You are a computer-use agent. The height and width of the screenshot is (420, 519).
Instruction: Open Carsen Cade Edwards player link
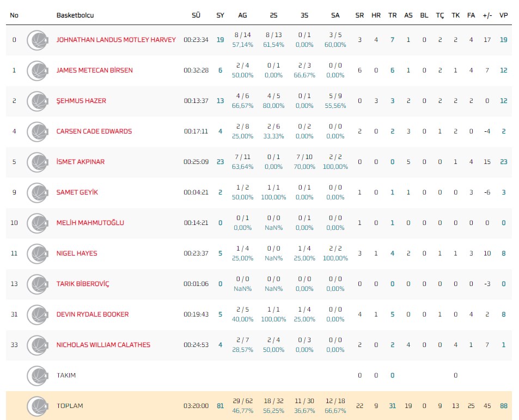click(94, 131)
